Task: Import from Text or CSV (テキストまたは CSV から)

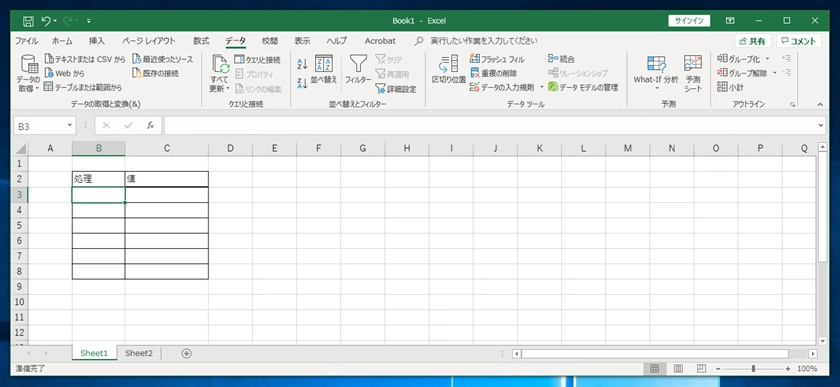Action: [x=85, y=59]
